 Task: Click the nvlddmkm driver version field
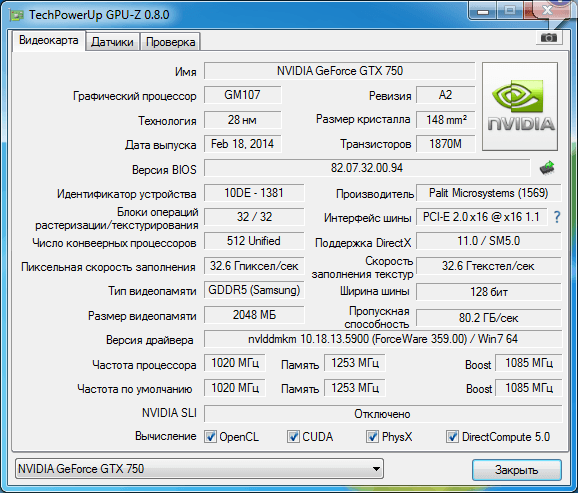coord(383,339)
